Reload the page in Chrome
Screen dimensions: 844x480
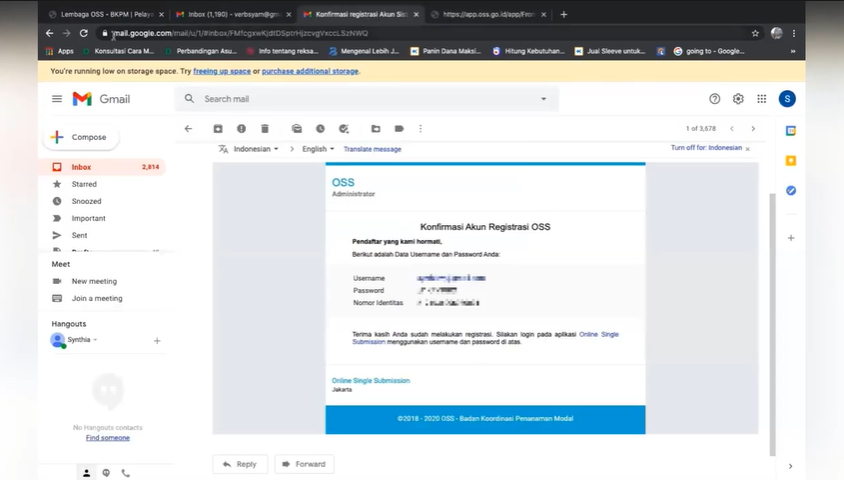click(83, 33)
